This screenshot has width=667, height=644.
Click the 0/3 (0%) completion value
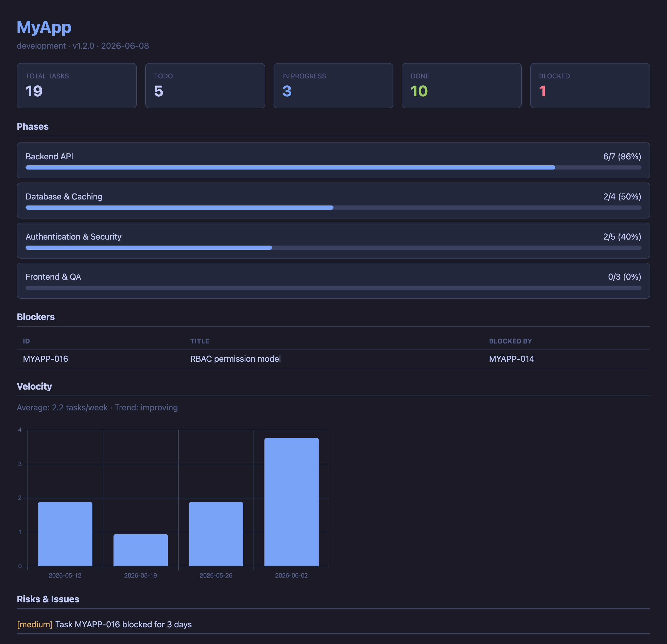tap(625, 277)
